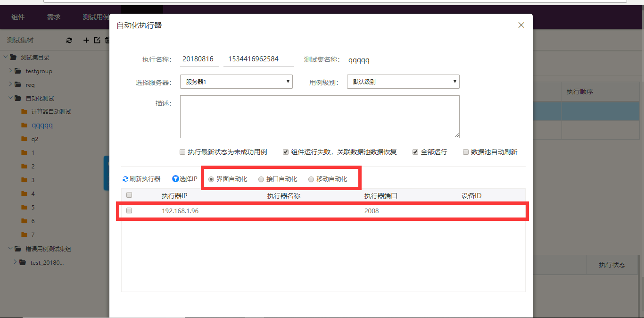Uncheck the 全部运行 checkbox
Image resolution: width=644 pixels, height=318 pixels.
pyautogui.click(x=415, y=152)
